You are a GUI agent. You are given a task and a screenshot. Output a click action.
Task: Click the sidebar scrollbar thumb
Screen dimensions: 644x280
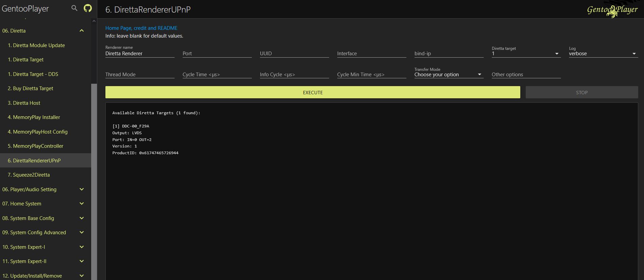(94, 182)
